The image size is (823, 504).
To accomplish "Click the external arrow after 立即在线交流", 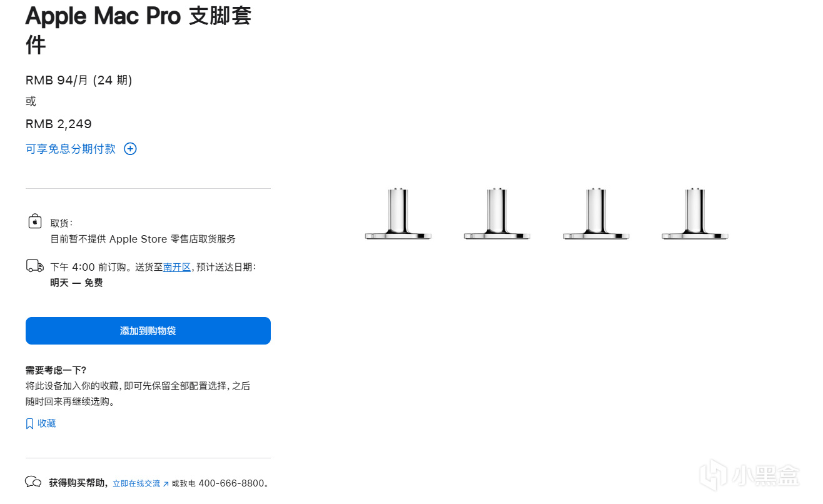I will pyautogui.click(x=166, y=484).
